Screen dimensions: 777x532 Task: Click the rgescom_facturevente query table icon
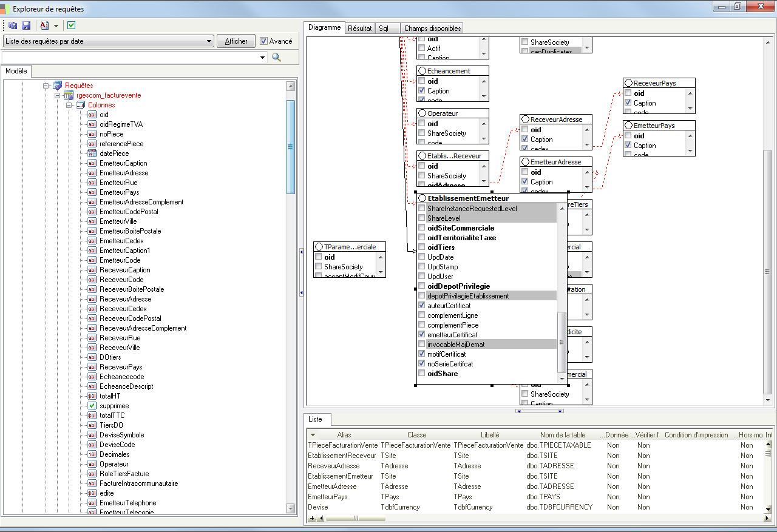coord(69,95)
